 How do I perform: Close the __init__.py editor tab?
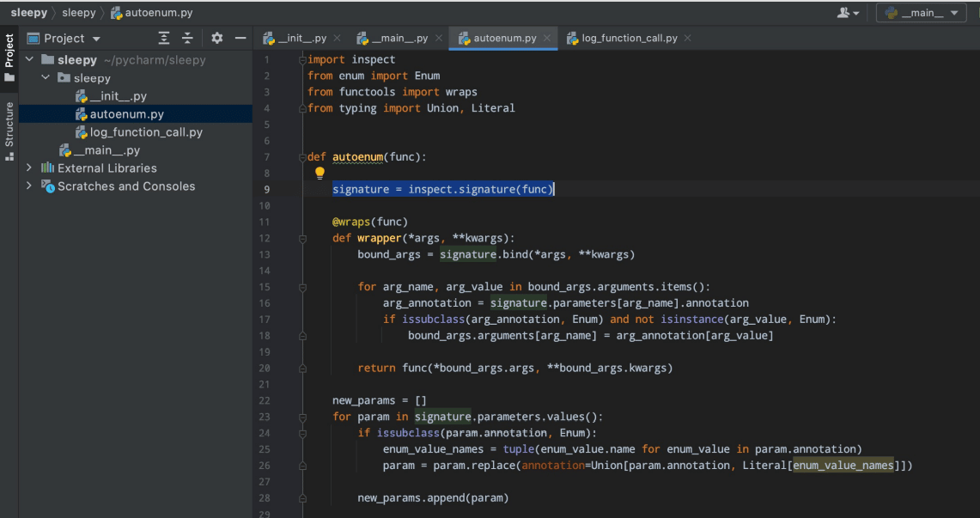pos(337,38)
